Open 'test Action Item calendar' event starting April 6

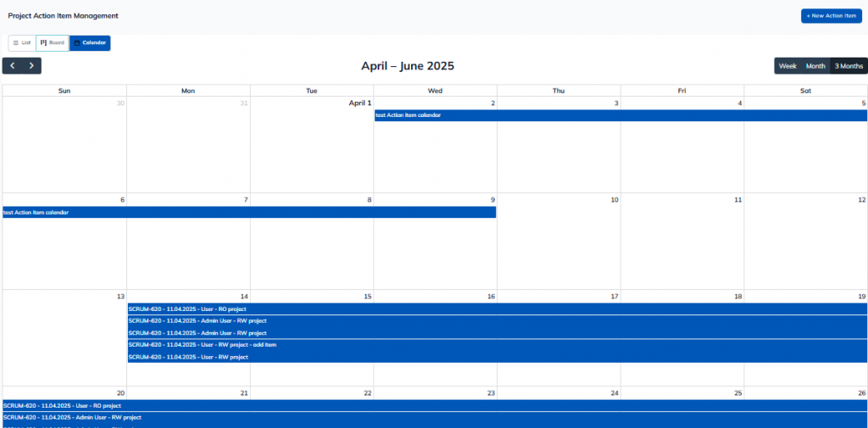[x=248, y=213]
